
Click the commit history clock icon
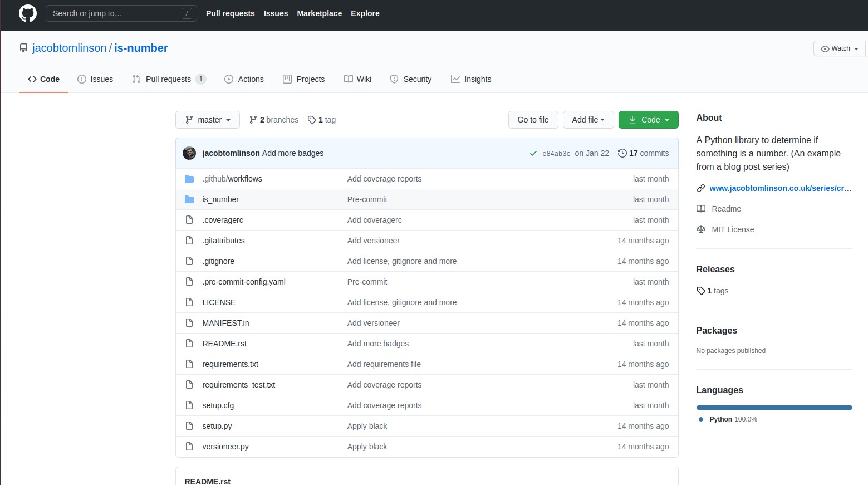(622, 153)
